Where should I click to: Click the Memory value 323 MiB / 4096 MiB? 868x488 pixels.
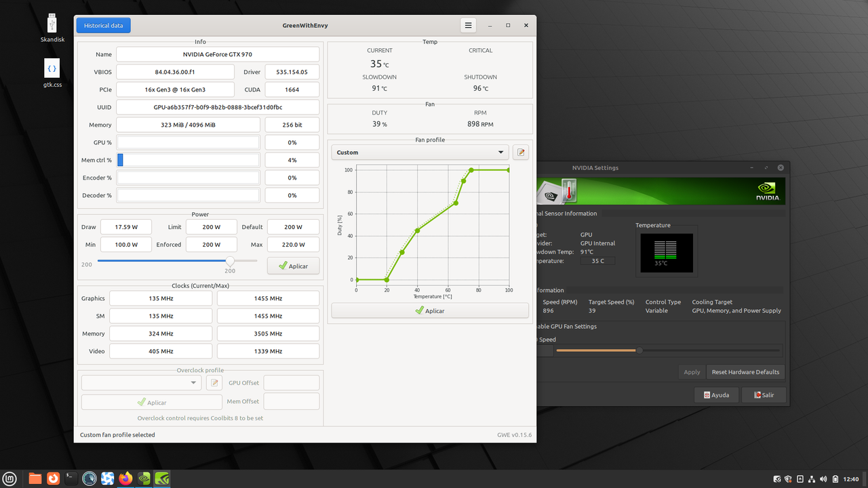[188, 125]
